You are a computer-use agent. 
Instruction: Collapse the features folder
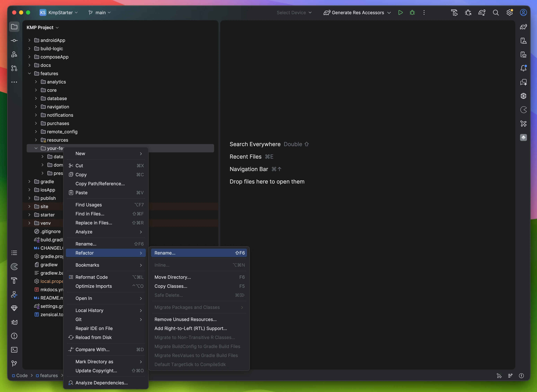[x=29, y=74]
